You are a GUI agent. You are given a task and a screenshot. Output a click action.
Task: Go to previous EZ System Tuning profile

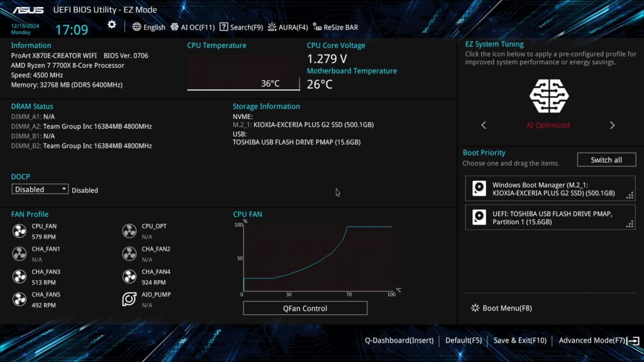pyautogui.click(x=484, y=125)
